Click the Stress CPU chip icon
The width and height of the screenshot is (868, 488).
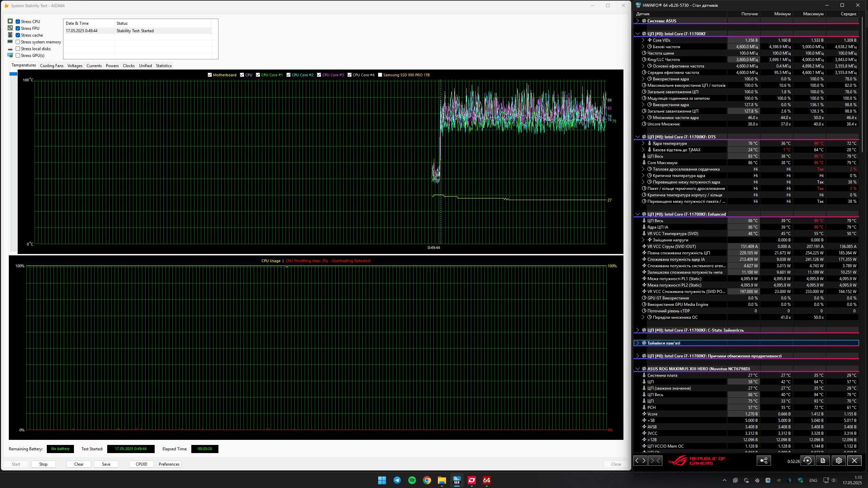(x=10, y=21)
